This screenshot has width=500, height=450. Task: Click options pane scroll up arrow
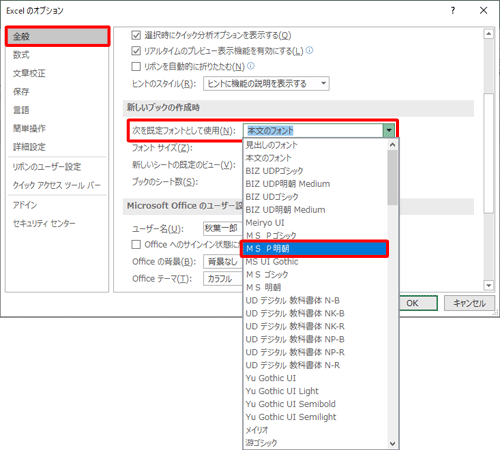point(489,34)
